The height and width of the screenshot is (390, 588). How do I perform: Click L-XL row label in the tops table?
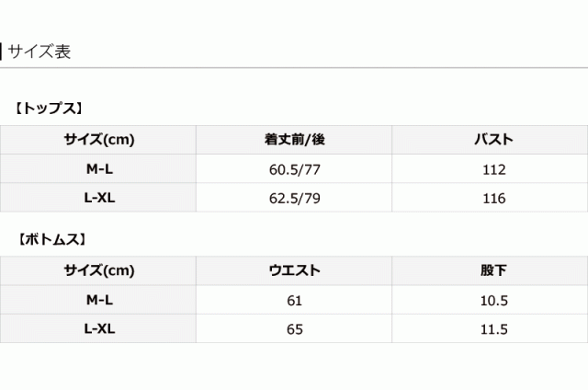point(98,198)
